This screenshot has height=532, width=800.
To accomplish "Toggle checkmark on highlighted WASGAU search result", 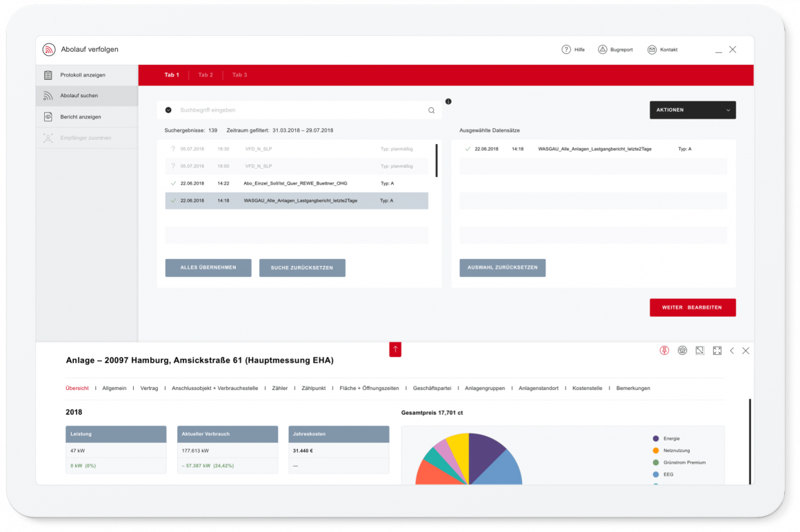I will [x=173, y=201].
